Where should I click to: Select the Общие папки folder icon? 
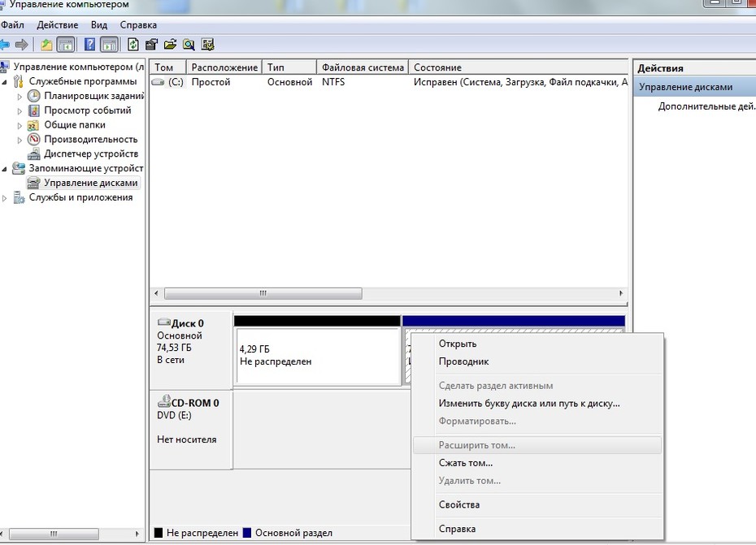pos(33,125)
